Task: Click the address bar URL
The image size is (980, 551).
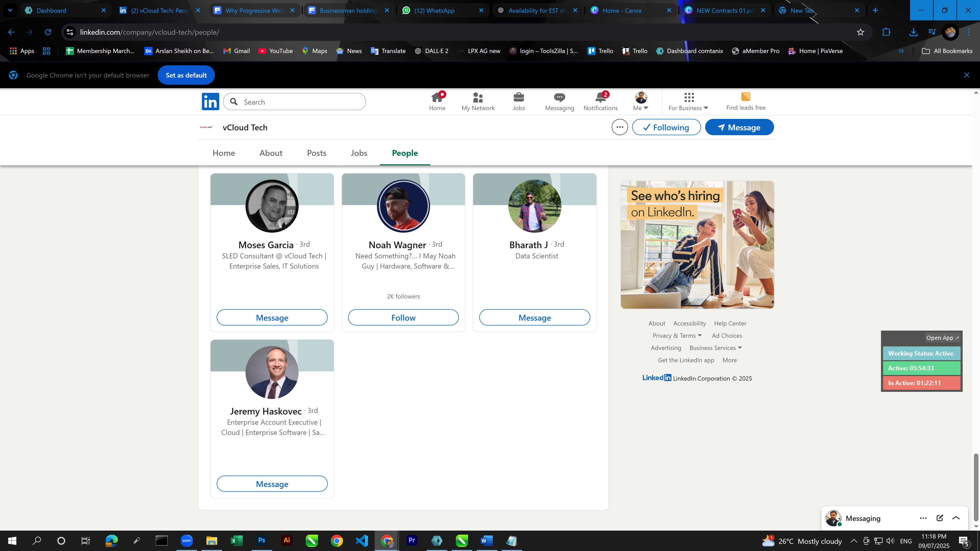Action: tap(150, 32)
